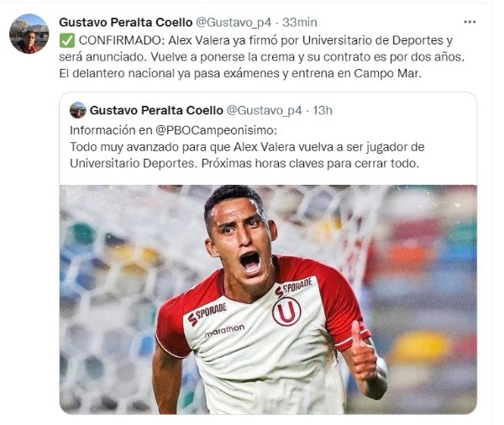Click the marathon logo on the jersey photo
This screenshot has width=504, height=425.
click(224, 330)
